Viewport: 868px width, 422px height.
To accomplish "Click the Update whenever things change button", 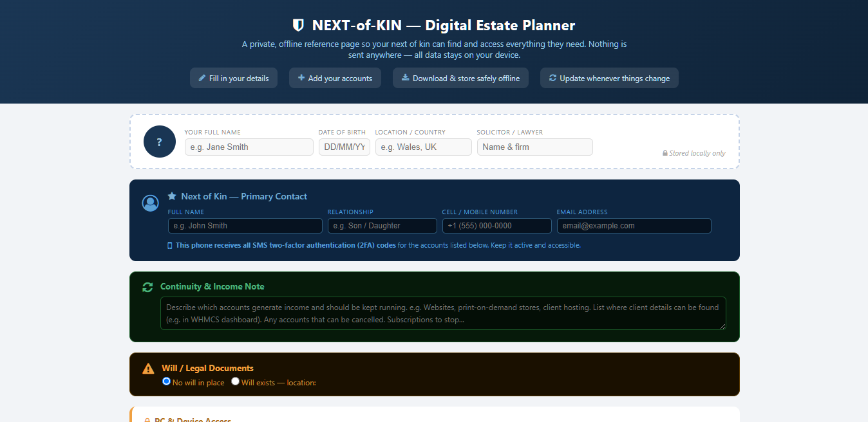I will click(x=609, y=78).
